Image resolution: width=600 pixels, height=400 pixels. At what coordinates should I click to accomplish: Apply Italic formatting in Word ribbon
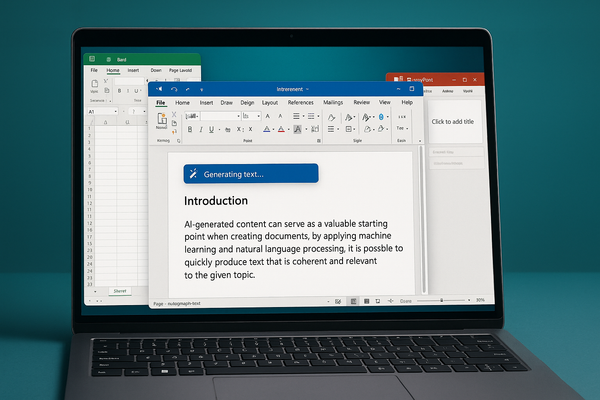pos(201,129)
